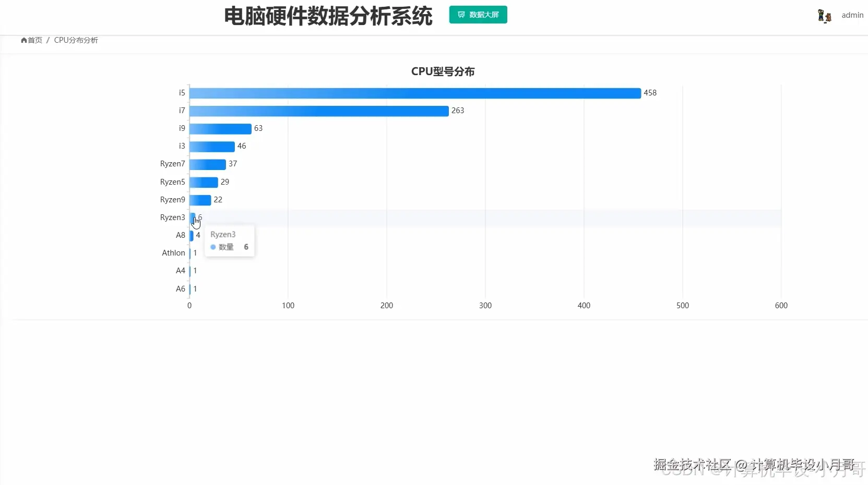Select the i9 bar in the chart
This screenshot has width=868, height=485.
[220, 128]
